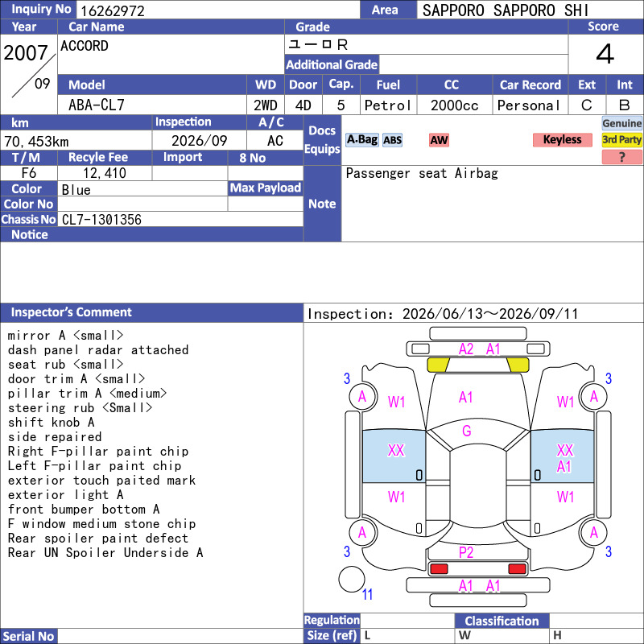Click the A-Bag equipment badge
Viewport: 644px width, 644px height.
(x=361, y=140)
